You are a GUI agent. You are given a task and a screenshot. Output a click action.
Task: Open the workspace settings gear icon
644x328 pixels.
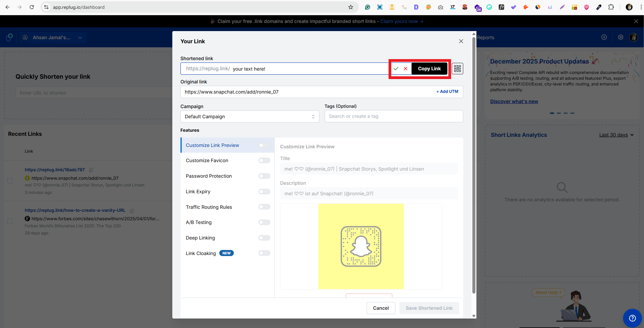coord(620,37)
